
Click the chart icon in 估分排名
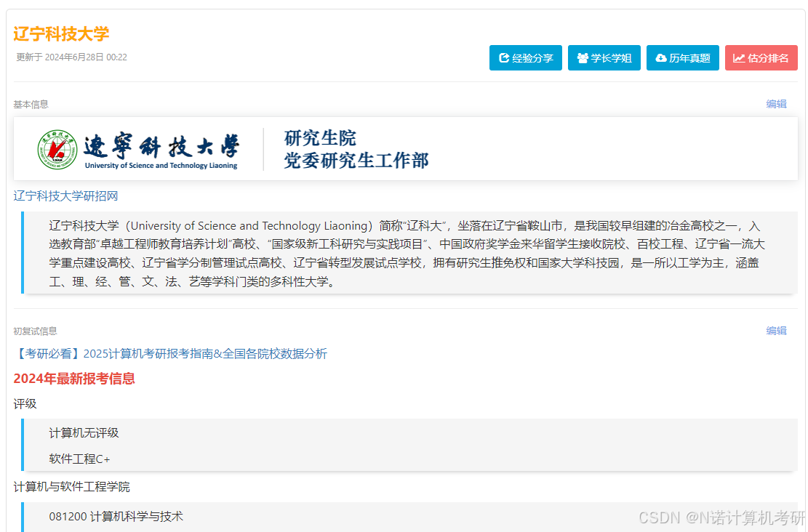pyautogui.click(x=740, y=58)
